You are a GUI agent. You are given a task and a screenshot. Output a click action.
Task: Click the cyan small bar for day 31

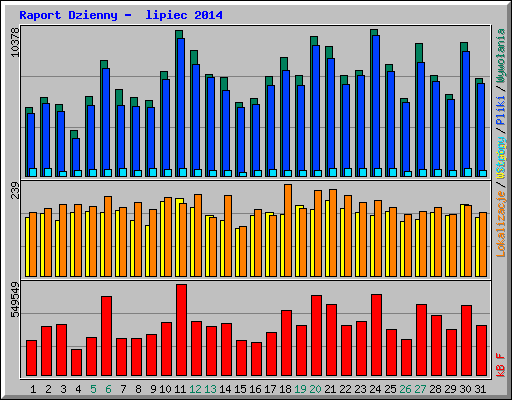coord(483,173)
